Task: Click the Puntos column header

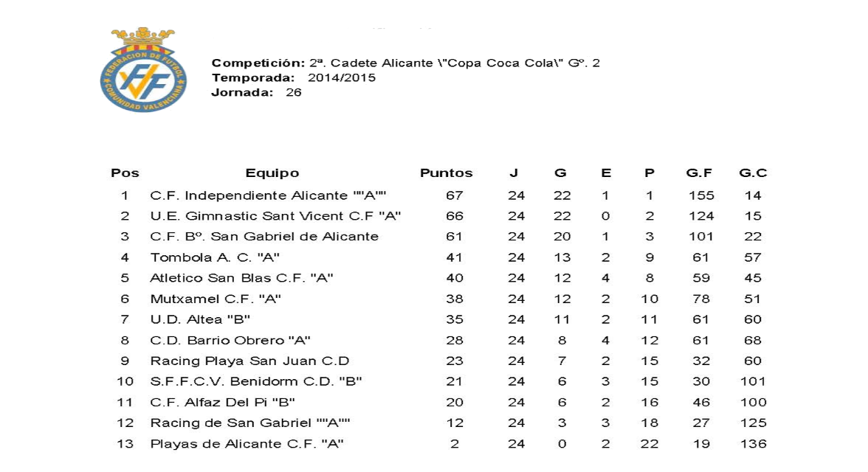Action: (446, 173)
